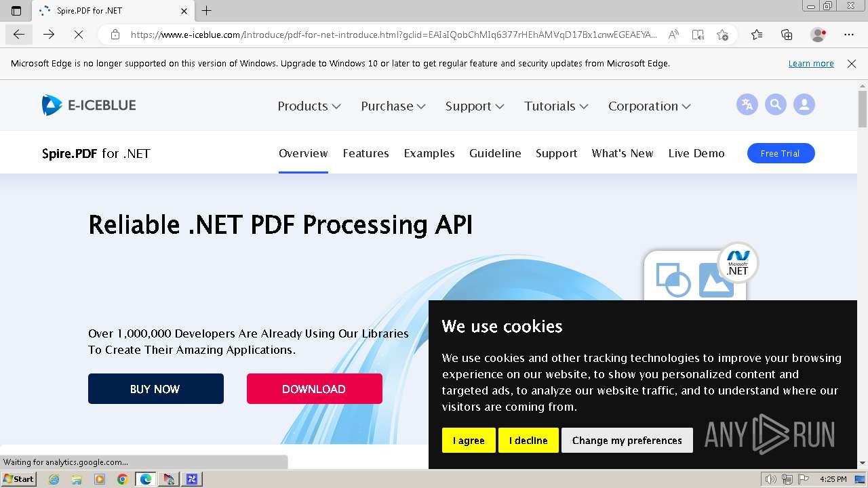Open the media player taskbar icon
Screen dimensions: 868x488
(100, 479)
